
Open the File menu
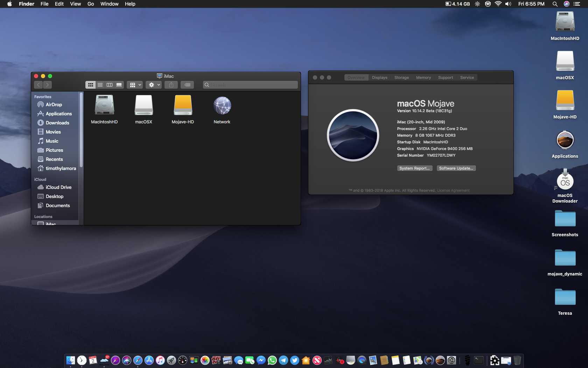tap(44, 4)
